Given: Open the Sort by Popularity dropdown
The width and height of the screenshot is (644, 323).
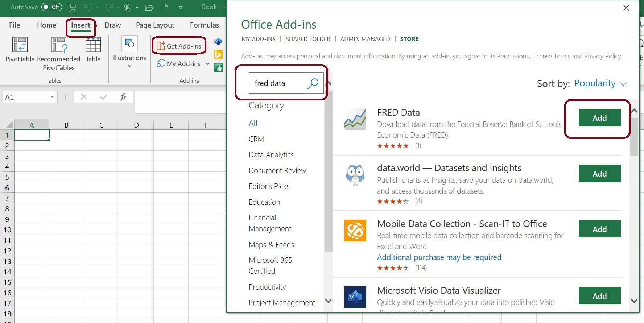Looking at the screenshot, I should [600, 83].
